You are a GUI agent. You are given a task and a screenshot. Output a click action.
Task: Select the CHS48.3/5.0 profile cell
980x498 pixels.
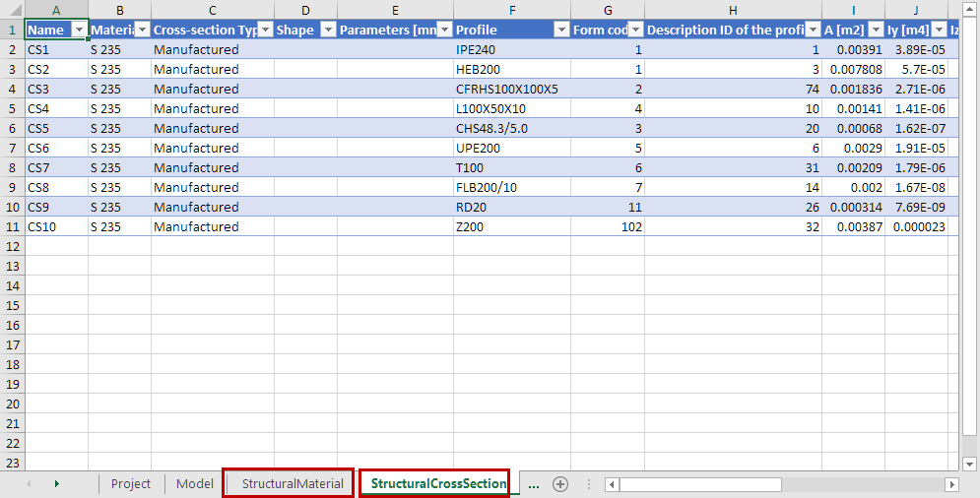tap(512, 128)
